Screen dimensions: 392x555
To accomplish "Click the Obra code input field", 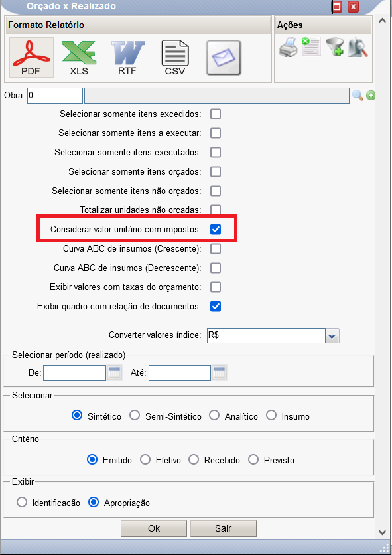I will tap(55, 96).
